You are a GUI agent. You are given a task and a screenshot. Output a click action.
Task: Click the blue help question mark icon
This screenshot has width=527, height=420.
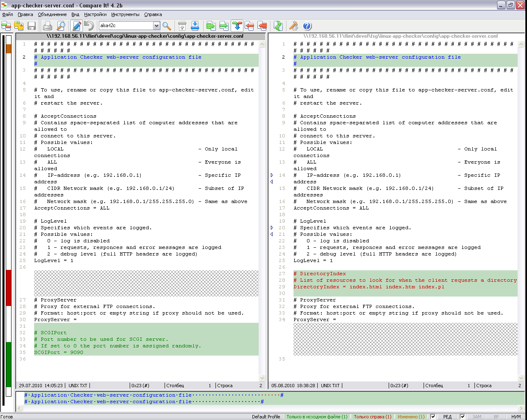pos(307,26)
